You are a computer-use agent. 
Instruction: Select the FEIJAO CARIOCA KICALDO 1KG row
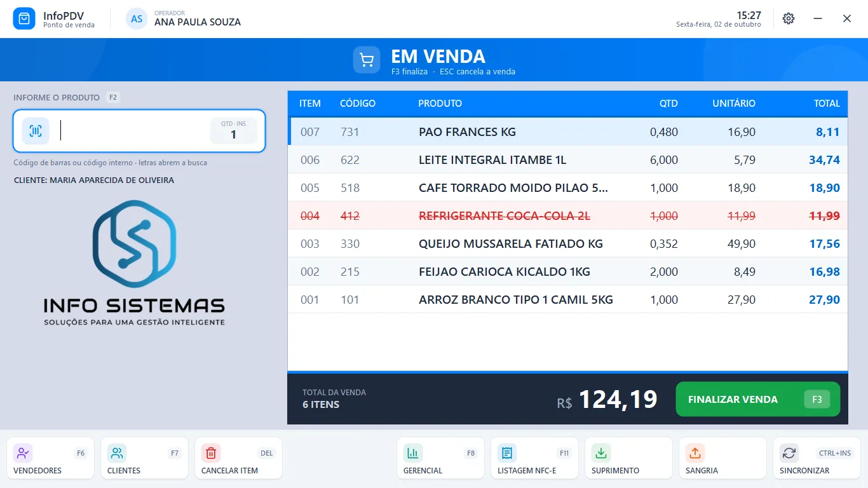point(568,271)
